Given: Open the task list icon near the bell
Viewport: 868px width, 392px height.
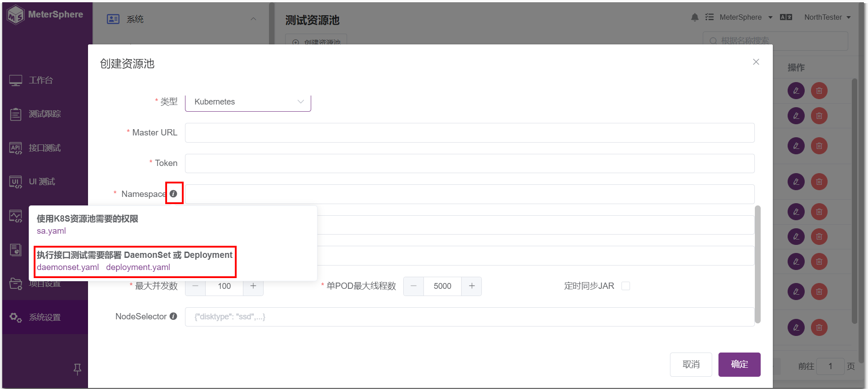Looking at the screenshot, I should click(x=709, y=17).
